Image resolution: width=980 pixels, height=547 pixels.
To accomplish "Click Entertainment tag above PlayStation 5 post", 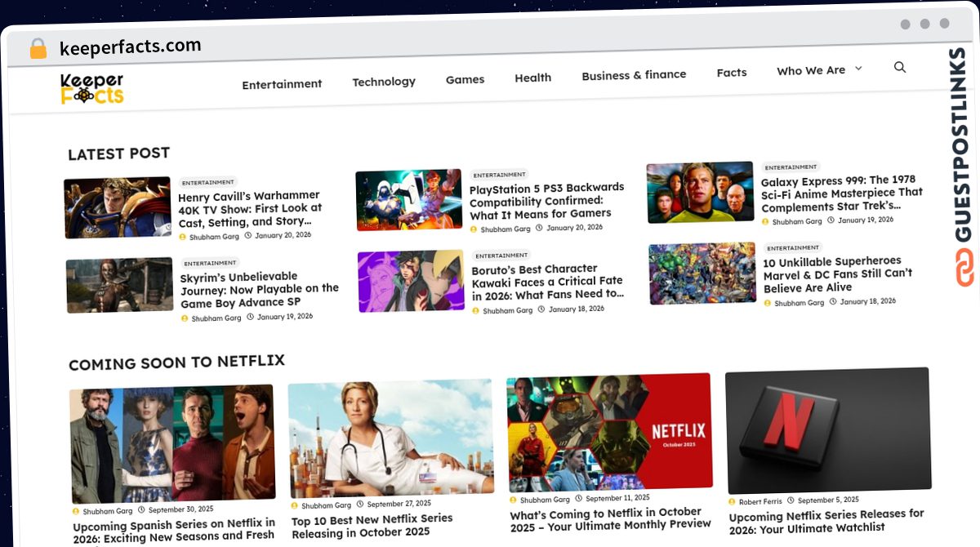I will coord(499,174).
